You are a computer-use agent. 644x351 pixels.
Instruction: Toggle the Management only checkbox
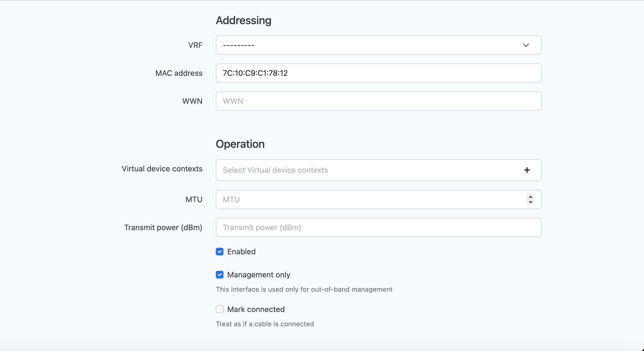click(x=220, y=275)
